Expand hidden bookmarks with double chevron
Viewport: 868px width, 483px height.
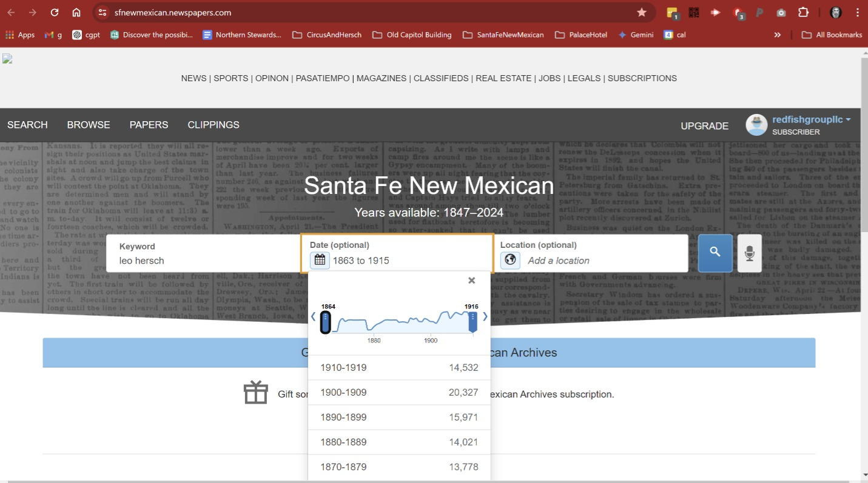tap(778, 35)
